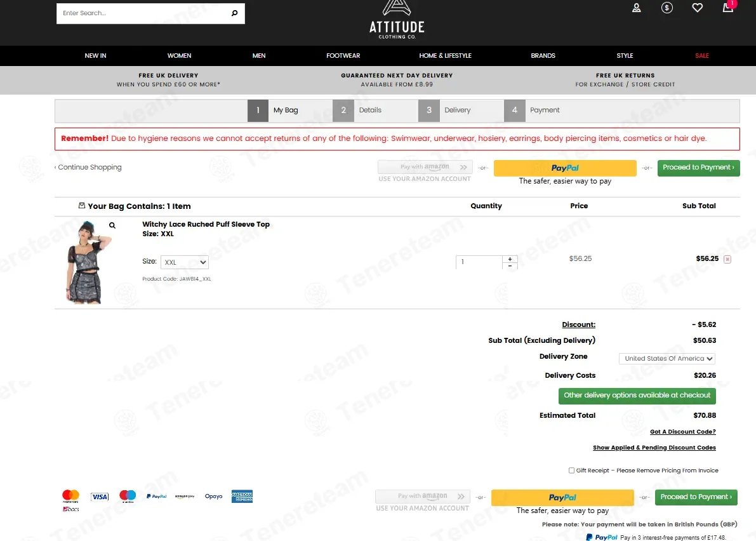Toggle the Gift Receipt checkbox
Screen dimensions: 756x541
tap(571, 471)
